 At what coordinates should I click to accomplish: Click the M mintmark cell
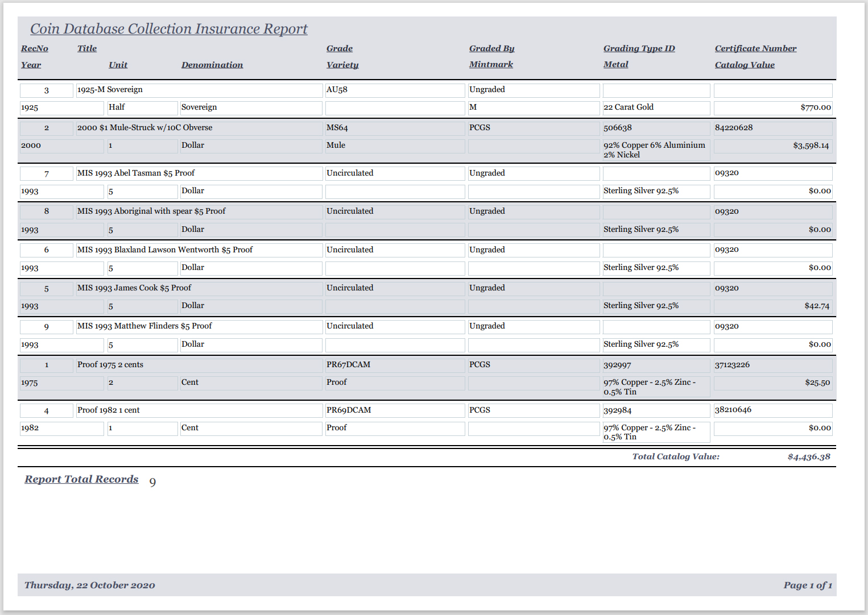tap(534, 107)
